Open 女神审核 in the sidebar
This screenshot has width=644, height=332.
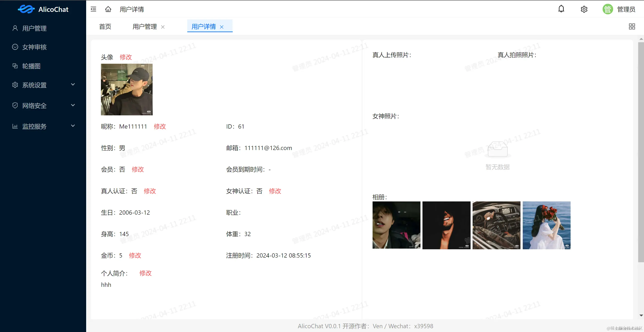34,47
